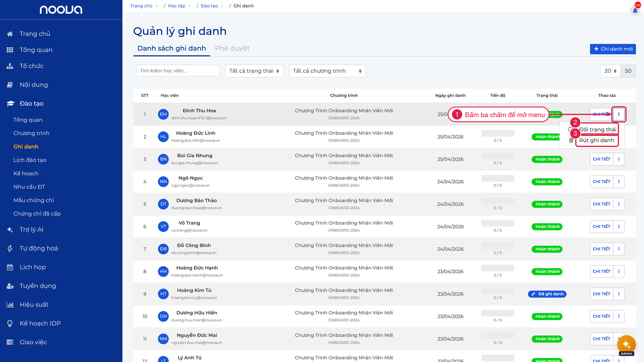The image size is (644, 362).
Task: Switch to the Phê duyệt tab
Action: (x=232, y=48)
